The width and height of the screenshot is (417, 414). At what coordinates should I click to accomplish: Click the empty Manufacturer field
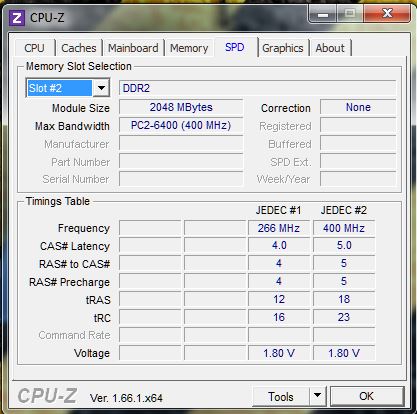(x=181, y=144)
